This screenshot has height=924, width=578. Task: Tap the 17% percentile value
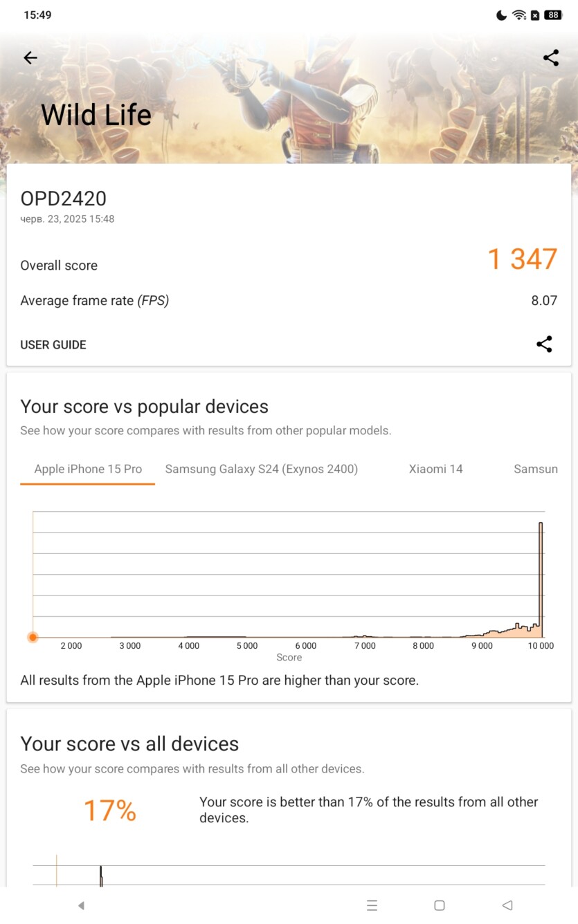pos(110,811)
